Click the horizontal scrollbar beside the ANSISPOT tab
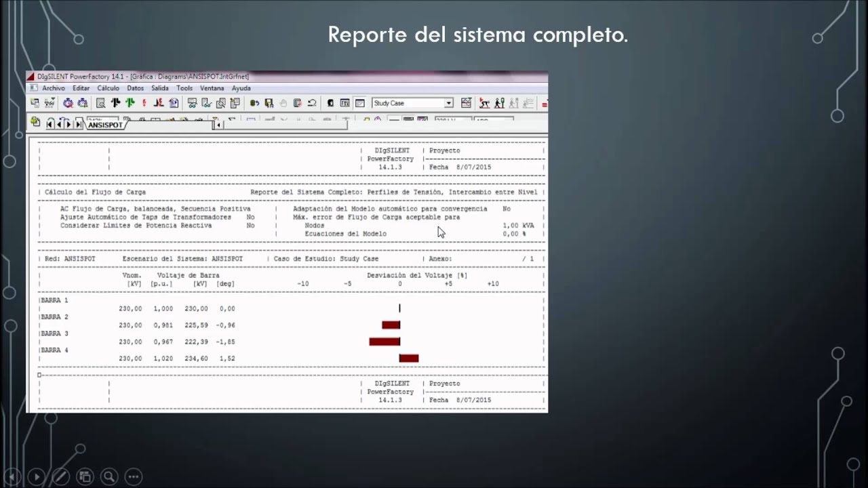This screenshot has height=488, width=868. pyautogui.click(x=283, y=125)
